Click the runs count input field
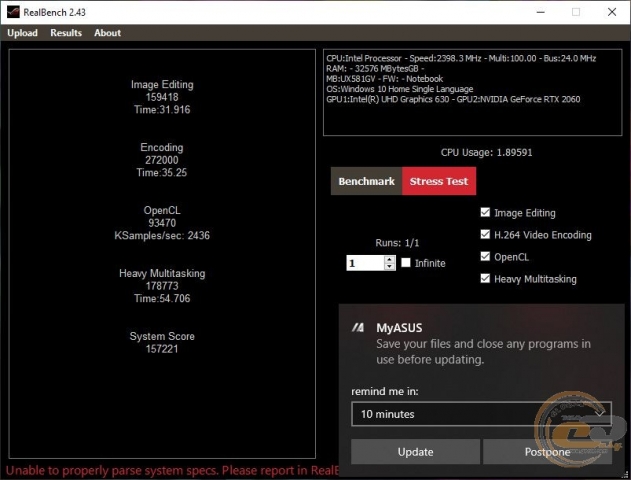The width and height of the screenshot is (631, 480). 365,263
